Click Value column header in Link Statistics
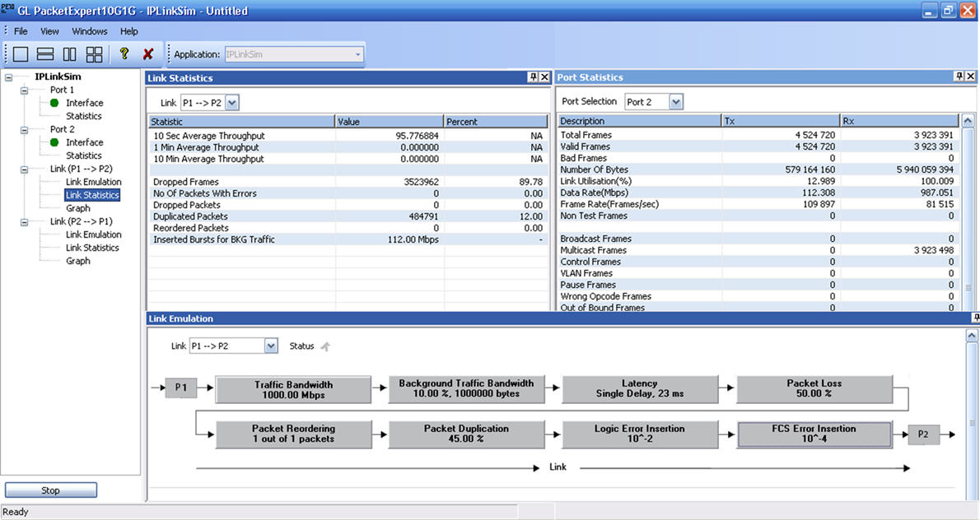This screenshot has width=980, height=520. click(390, 122)
